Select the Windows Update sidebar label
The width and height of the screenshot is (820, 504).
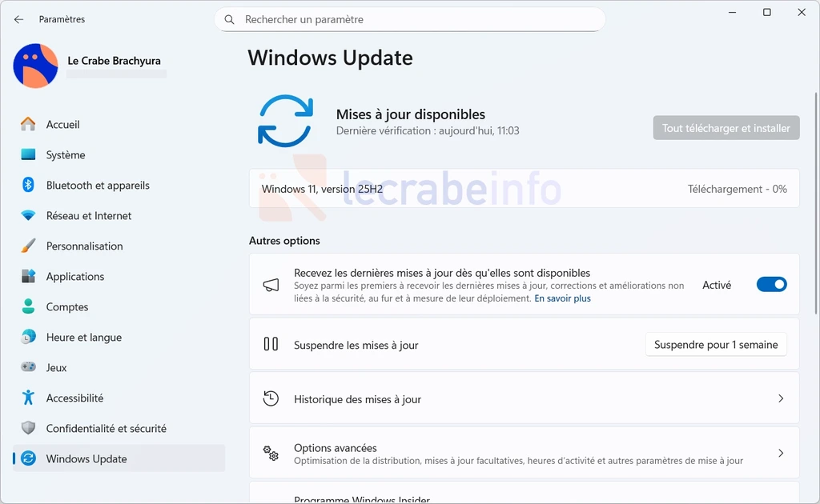pyautogui.click(x=86, y=458)
